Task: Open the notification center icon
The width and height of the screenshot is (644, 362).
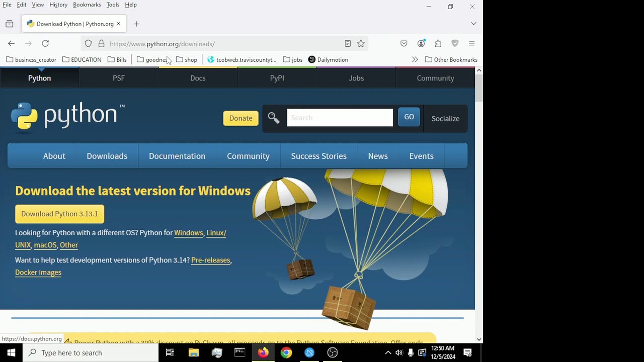Action: [467, 353]
